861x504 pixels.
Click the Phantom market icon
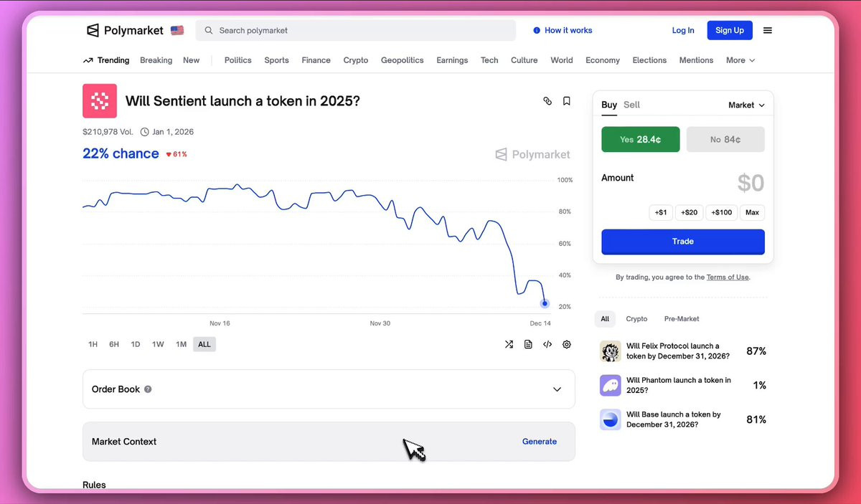point(610,386)
